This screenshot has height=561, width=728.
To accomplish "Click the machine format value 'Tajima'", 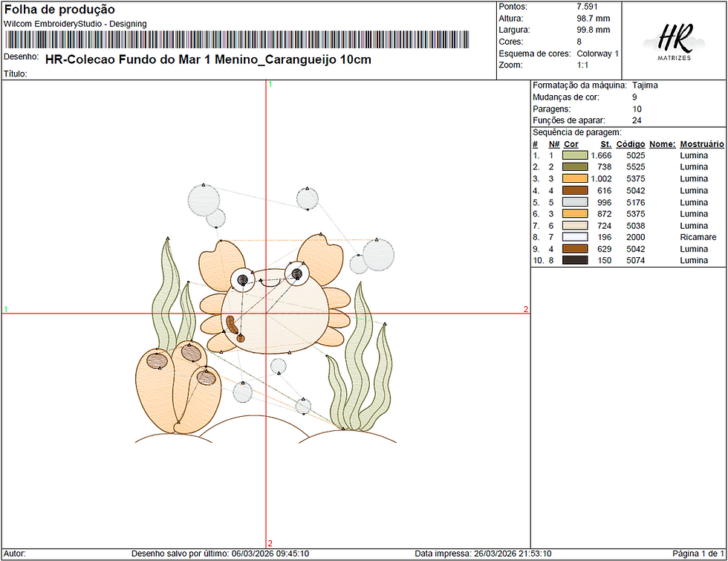I will pos(645,85).
